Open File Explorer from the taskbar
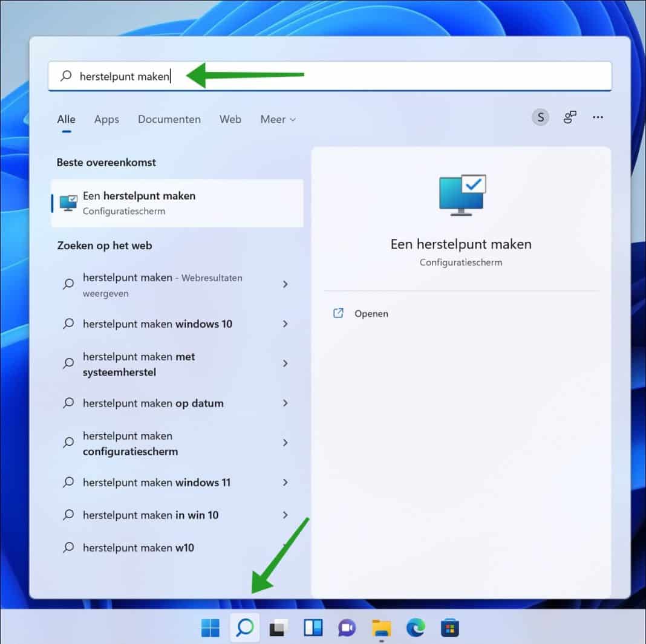This screenshot has height=644, width=646. [x=381, y=628]
